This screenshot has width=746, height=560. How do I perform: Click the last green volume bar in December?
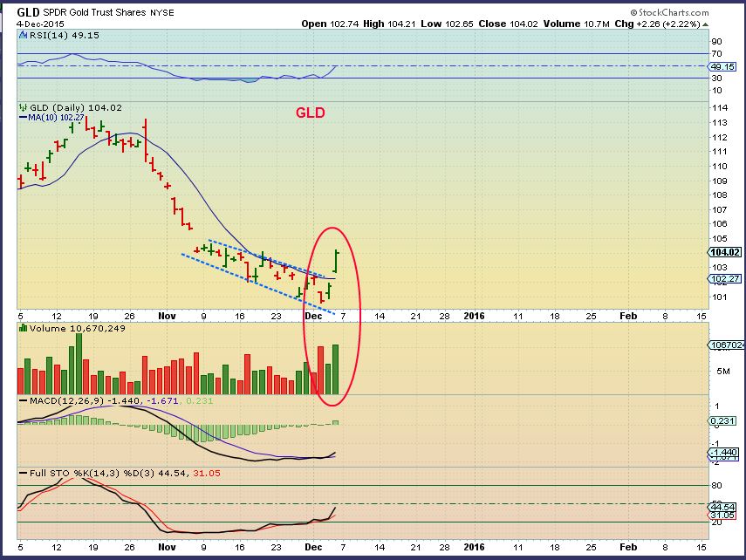tap(335, 369)
